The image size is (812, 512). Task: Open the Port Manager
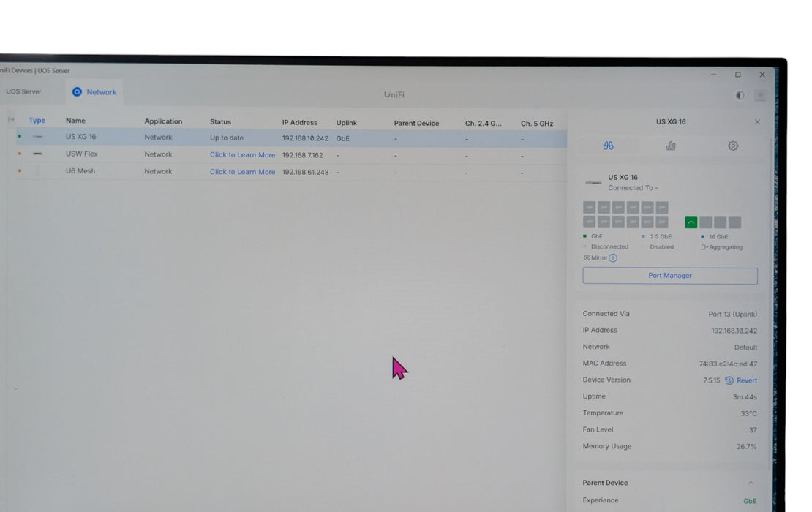click(x=670, y=276)
